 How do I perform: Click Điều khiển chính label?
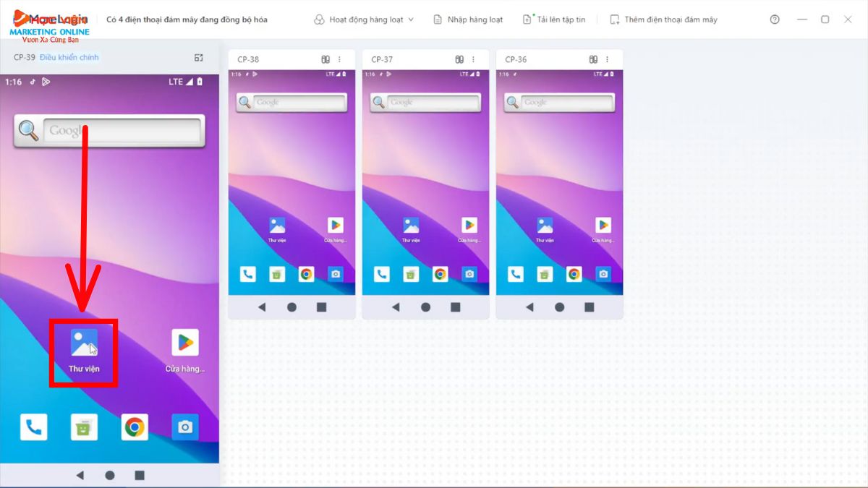click(69, 57)
